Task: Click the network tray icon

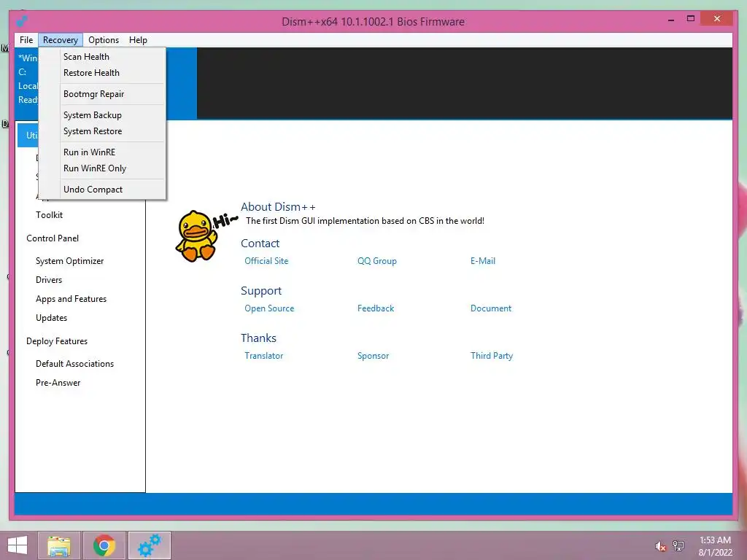Action: click(678, 545)
